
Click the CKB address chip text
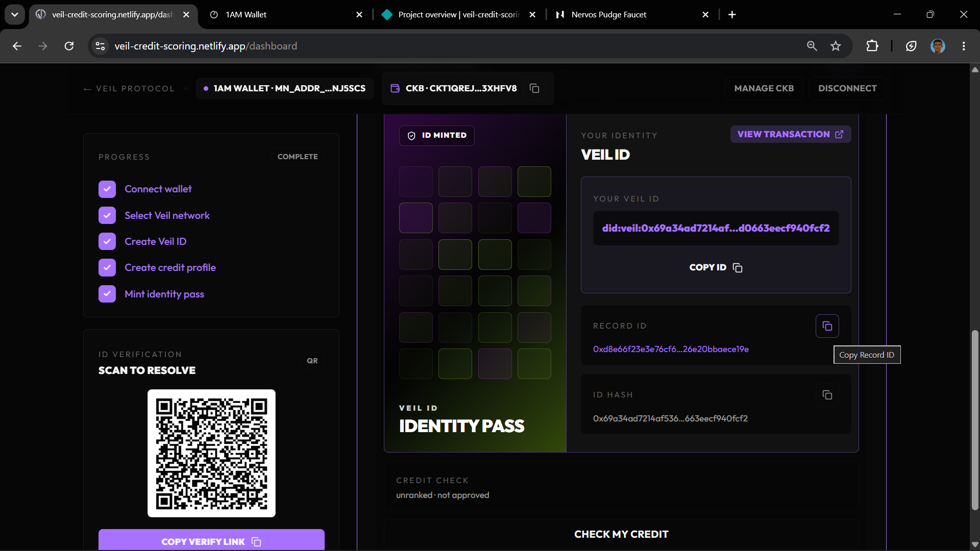coord(461,88)
